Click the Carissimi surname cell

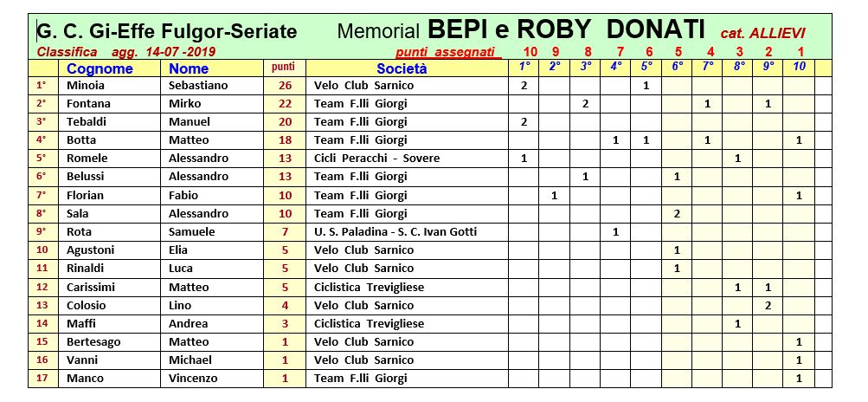[x=91, y=287]
